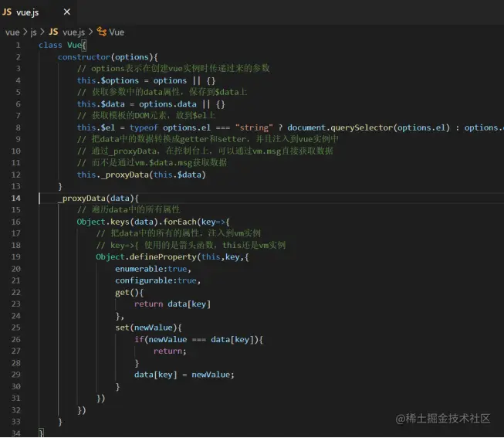The width and height of the screenshot is (504, 438).
Task: Open the 'vue' breadcrumb folder
Action: [x=12, y=32]
